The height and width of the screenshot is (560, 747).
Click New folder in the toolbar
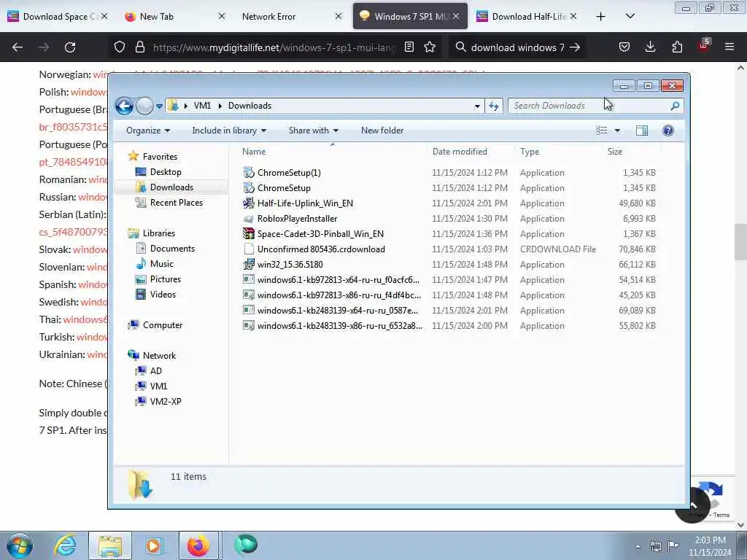[x=382, y=131]
